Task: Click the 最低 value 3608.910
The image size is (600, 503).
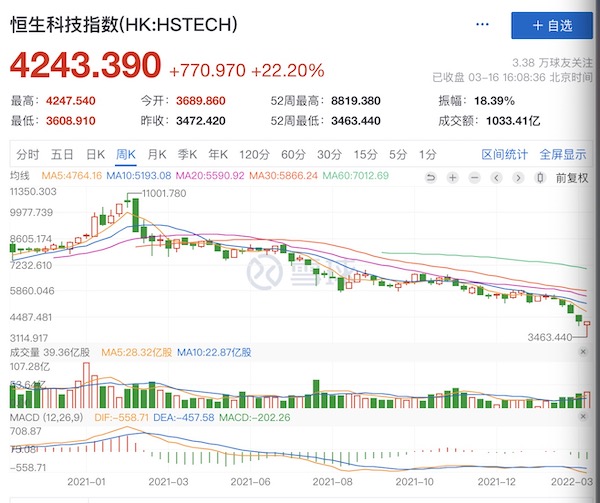Action: pyautogui.click(x=70, y=121)
